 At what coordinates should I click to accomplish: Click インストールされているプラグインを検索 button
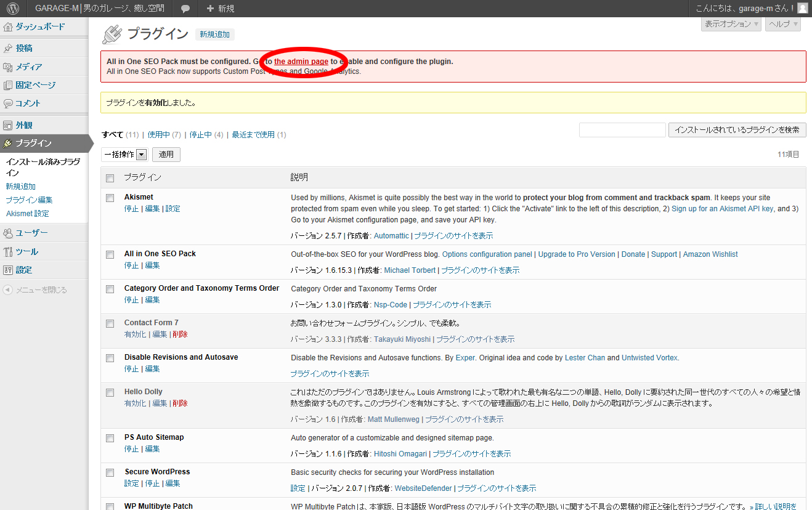click(737, 130)
